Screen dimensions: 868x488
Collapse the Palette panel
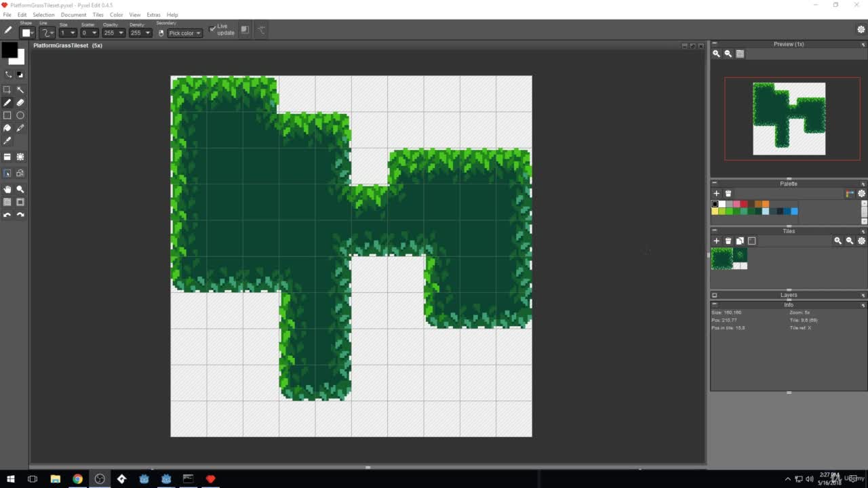(714, 184)
